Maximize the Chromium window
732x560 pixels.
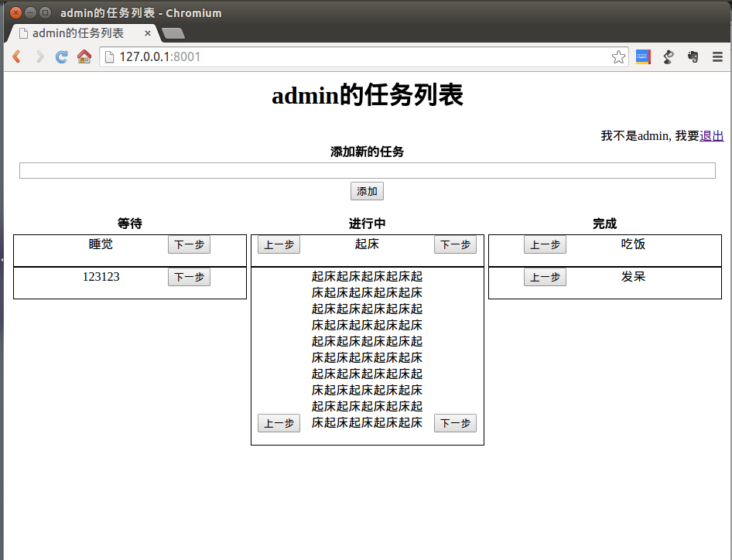tap(45, 12)
